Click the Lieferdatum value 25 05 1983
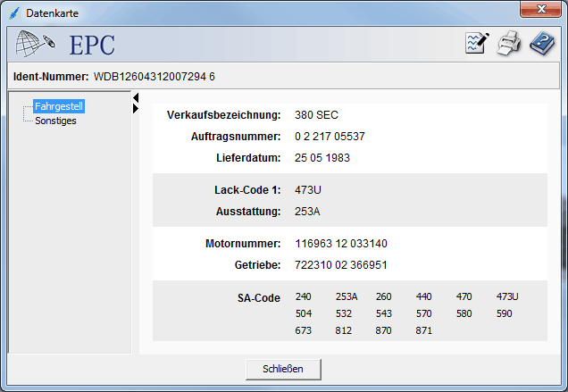Screen dimensions: 568x392 coord(322,158)
